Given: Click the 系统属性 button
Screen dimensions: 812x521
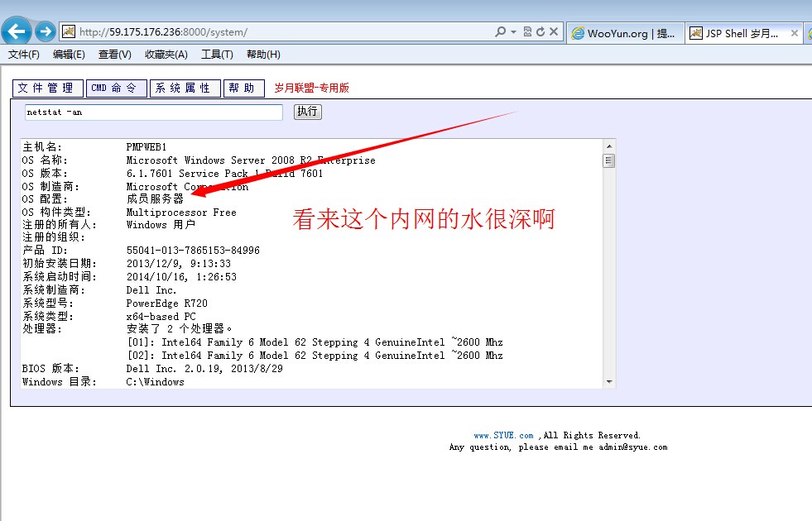Looking at the screenshot, I should [x=185, y=88].
